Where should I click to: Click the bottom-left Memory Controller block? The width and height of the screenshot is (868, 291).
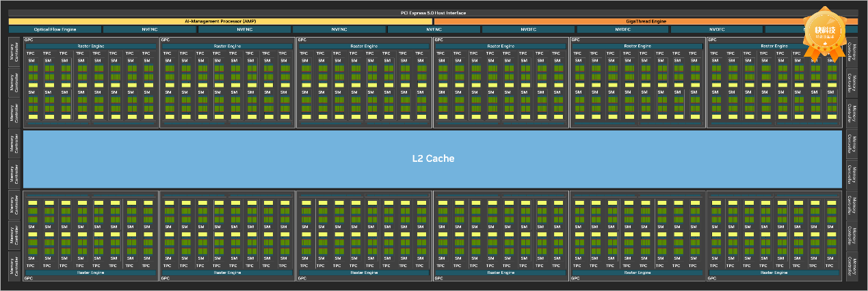pyautogui.click(x=15, y=266)
